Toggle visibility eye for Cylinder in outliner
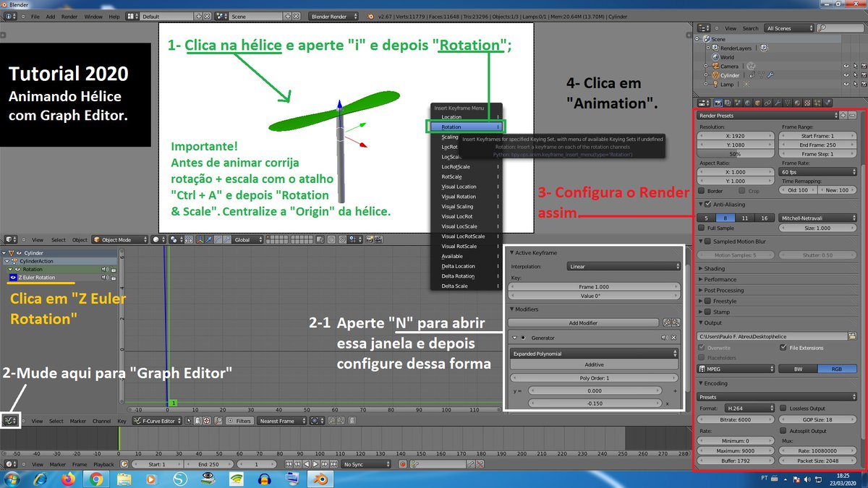Image resolution: width=868 pixels, height=488 pixels. [x=846, y=75]
